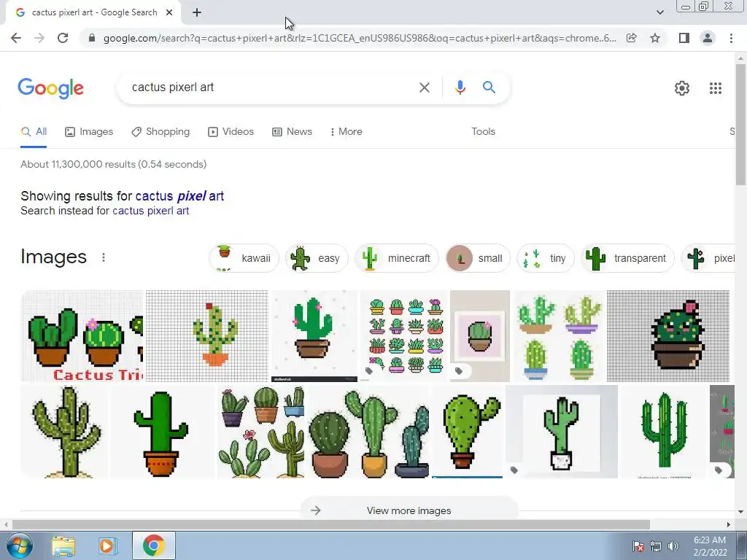The width and height of the screenshot is (747, 560).
Task: Open the grid of sixteen small cacti thumbnail
Action: (x=404, y=336)
